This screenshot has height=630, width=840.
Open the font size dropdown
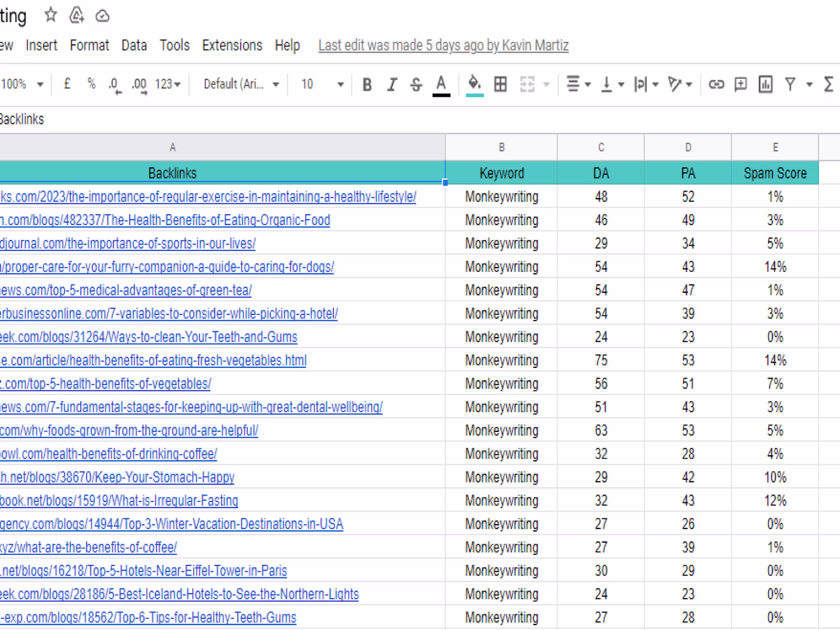click(322, 84)
